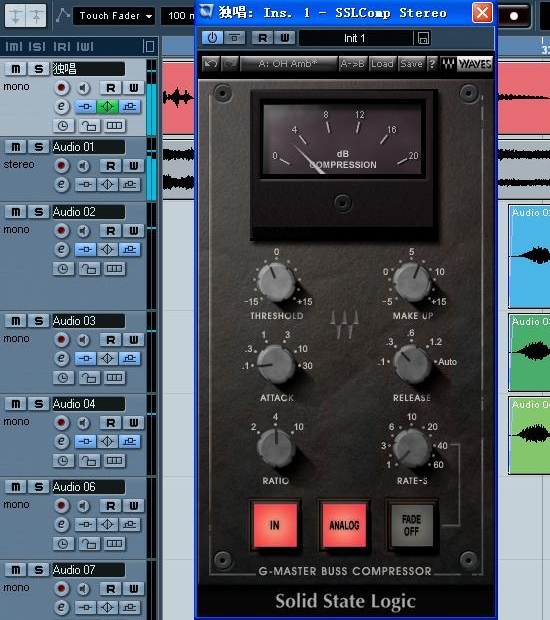Record-enable Audio 01 track
550x620 pixels.
click(x=61, y=165)
